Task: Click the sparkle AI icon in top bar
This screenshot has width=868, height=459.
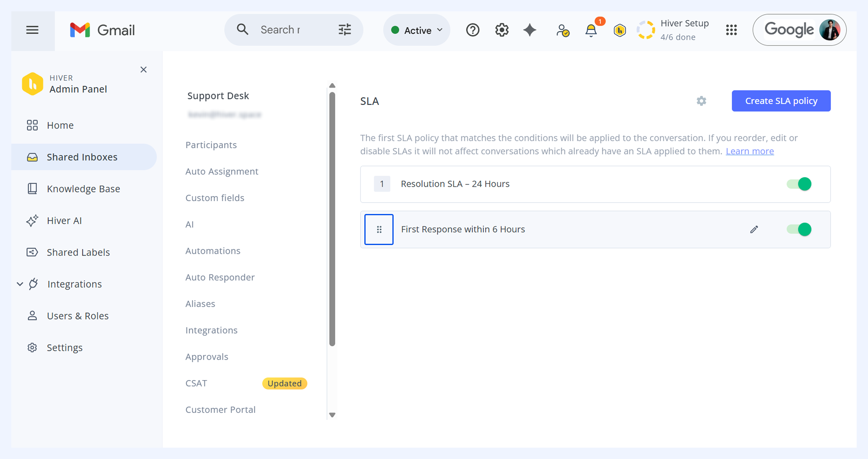Action: coord(530,30)
